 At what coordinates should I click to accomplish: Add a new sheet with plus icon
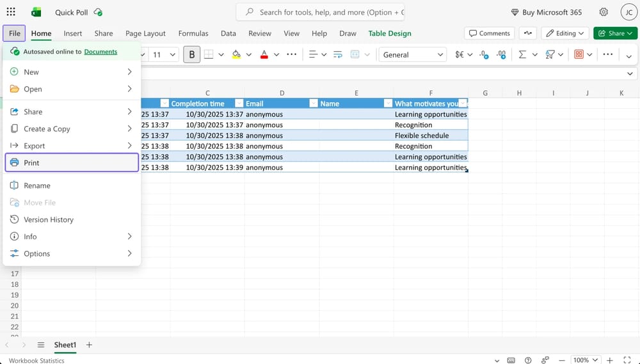pyautogui.click(x=89, y=345)
